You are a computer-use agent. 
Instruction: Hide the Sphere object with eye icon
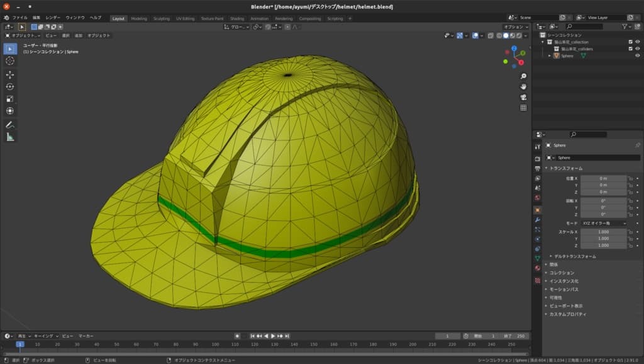tap(638, 56)
